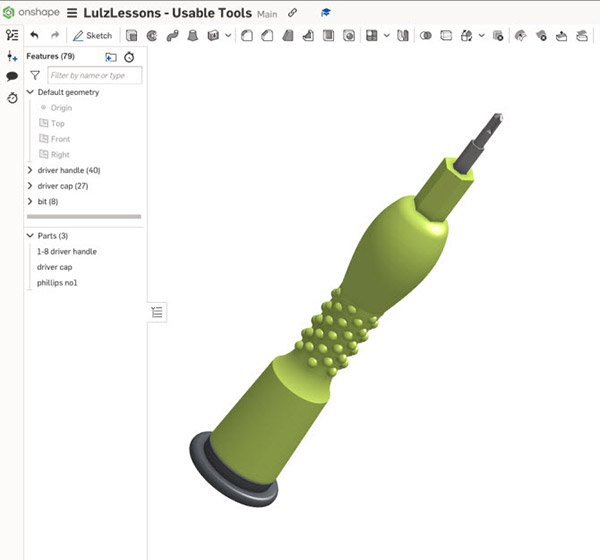Screen dimensions: 600x560
Task: Select the Extrude tool
Action: tap(132, 36)
